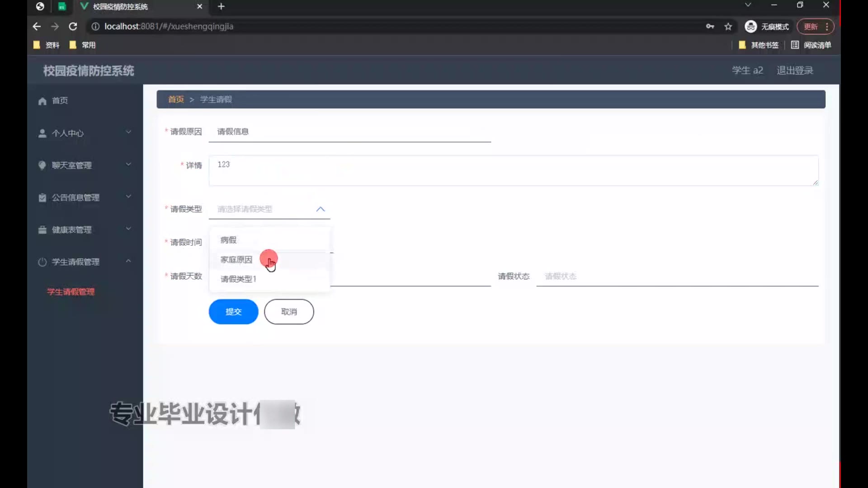Click the power icon for 学生请假管理
This screenshot has width=868, height=488.
[42, 262]
